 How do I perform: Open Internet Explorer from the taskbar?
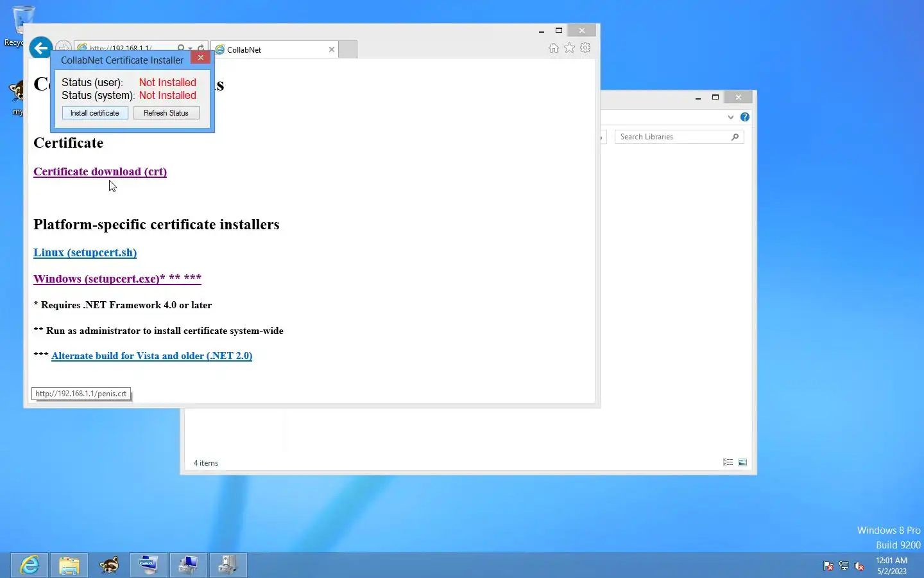coord(30,565)
